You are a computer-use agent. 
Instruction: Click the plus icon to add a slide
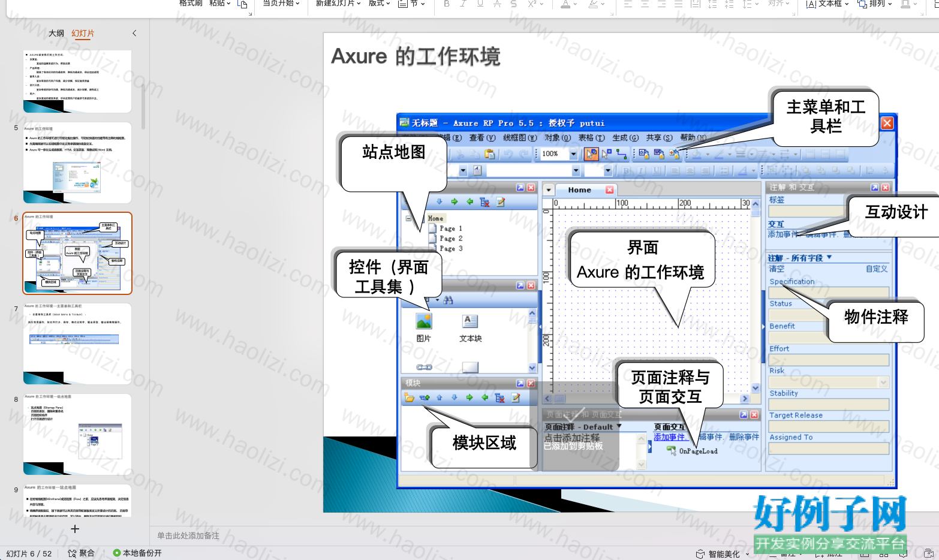click(75, 529)
